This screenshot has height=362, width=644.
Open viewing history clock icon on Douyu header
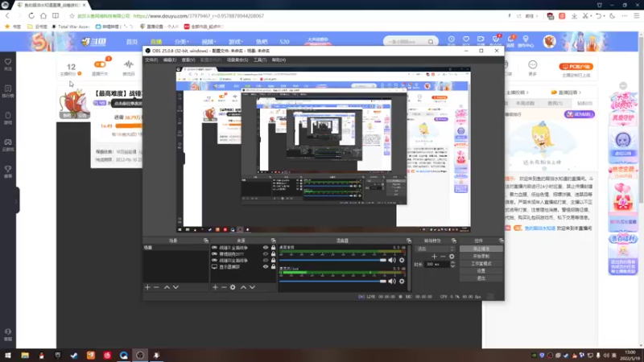click(x=452, y=39)
